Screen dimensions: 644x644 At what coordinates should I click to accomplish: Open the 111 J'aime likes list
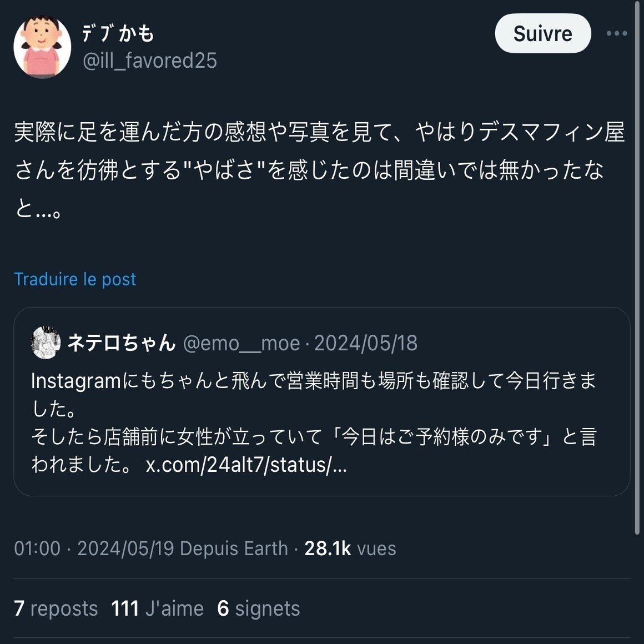pyautogui.click(x=157, y=608)
